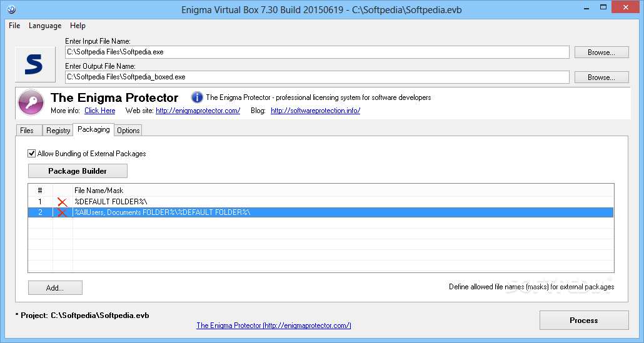Select the %AllUsers, Documents FOLDER% row
The image size is (644, 343).
321,212
